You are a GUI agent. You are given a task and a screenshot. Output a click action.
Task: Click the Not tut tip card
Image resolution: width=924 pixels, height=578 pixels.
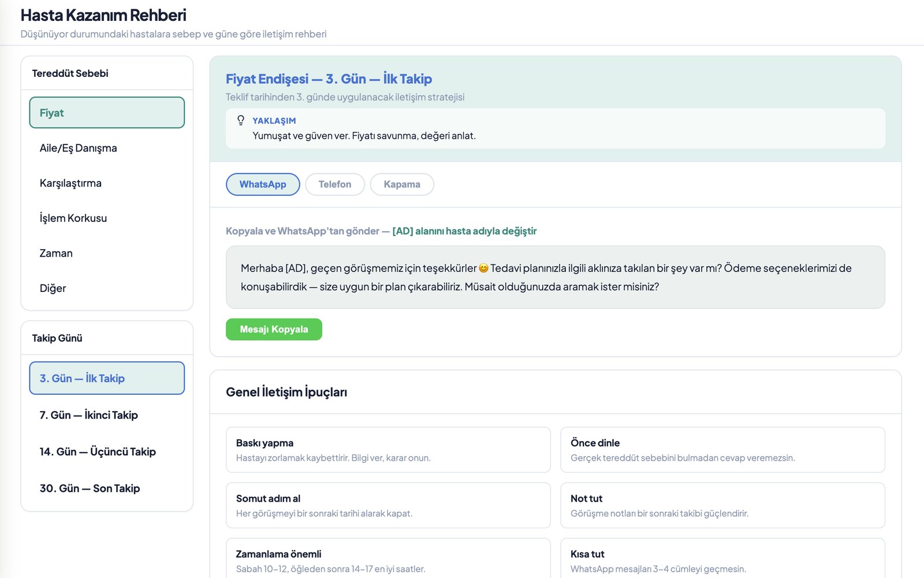[722, 505]
